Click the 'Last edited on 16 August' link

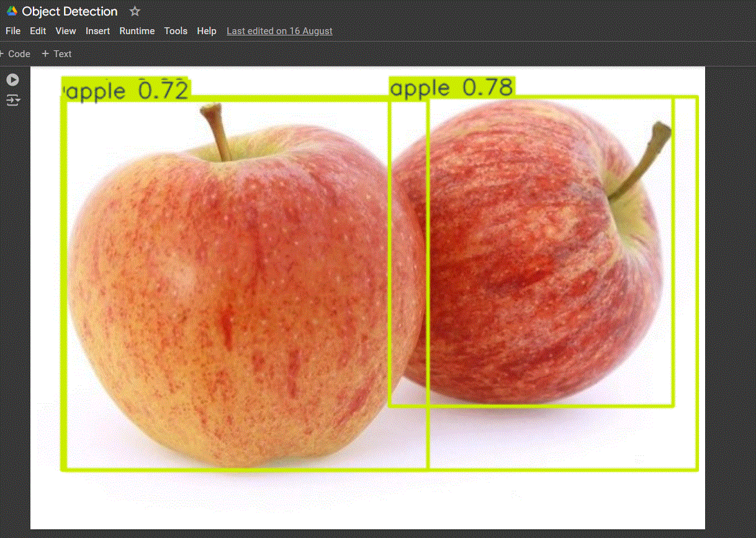pos(279,30)
